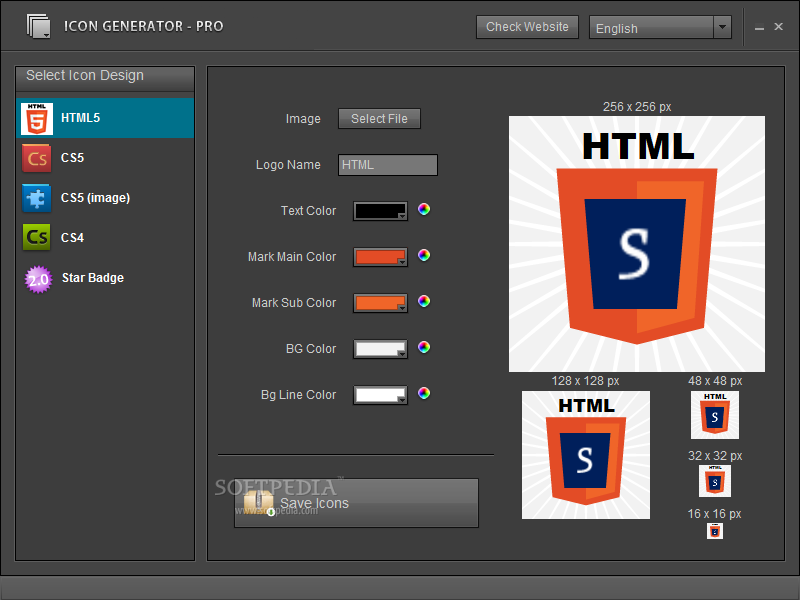This screenshot has height=600, width=800.
Task: Click Select File to choose an image
Action: click(379, 118)
